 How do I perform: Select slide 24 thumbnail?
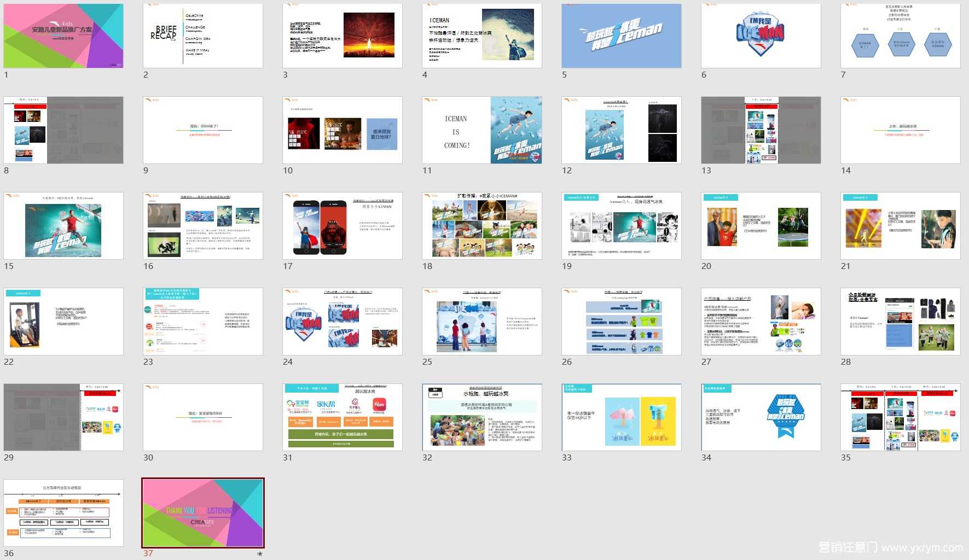343,322
